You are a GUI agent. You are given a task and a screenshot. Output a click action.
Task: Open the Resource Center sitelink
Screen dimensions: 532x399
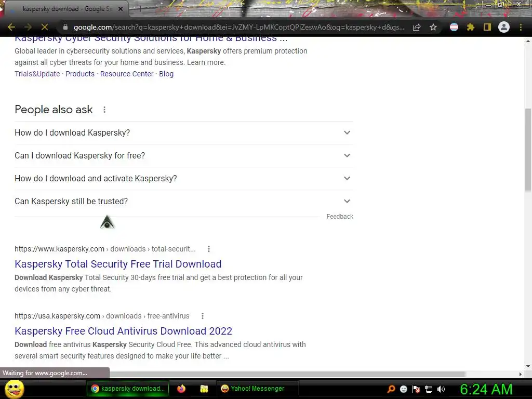tap(127, 74)
